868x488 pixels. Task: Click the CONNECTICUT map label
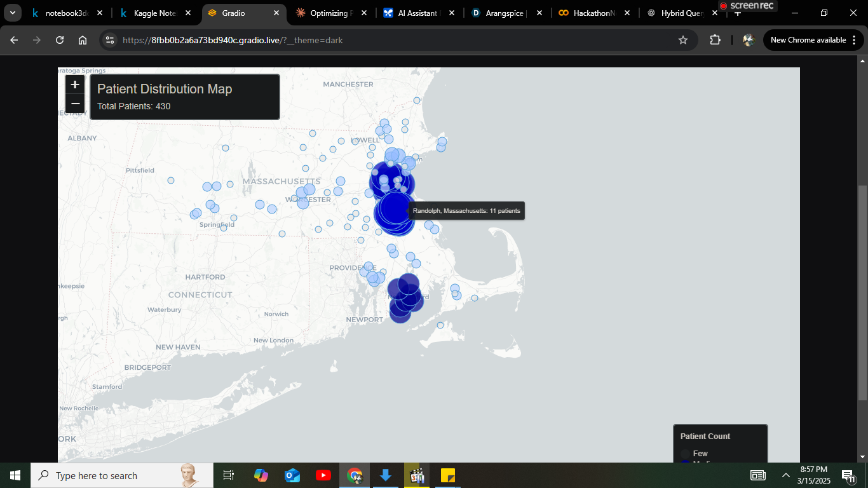click(x=200, y=295)
